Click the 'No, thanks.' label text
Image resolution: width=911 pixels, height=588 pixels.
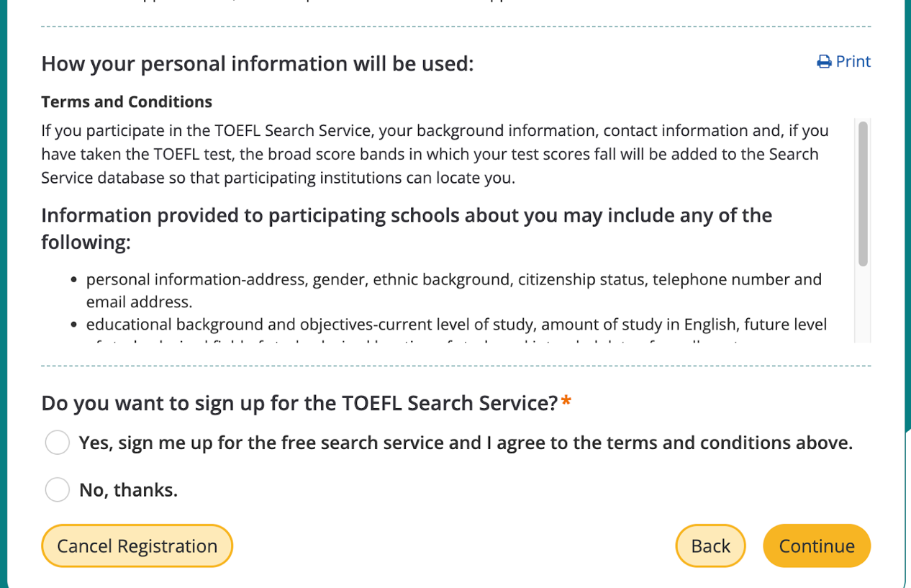click(x=128, y=490)
